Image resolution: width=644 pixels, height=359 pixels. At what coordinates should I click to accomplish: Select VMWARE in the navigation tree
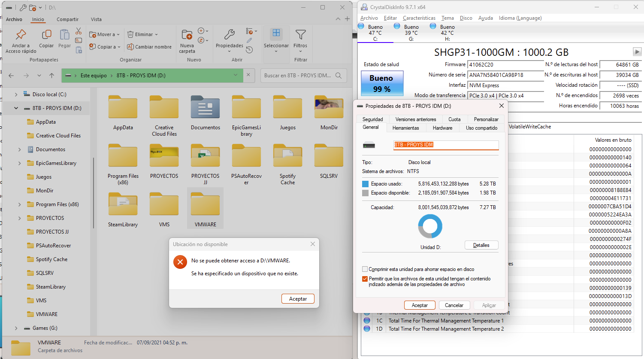47,314
